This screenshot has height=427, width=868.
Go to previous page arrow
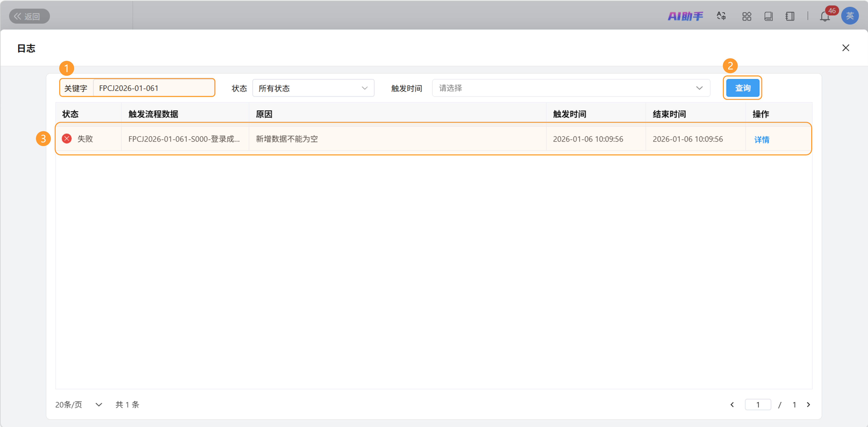click(732, 404)
